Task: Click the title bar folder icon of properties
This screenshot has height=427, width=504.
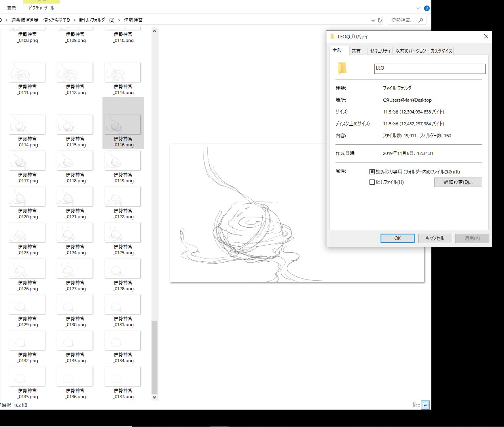Action: click(332, 36)
